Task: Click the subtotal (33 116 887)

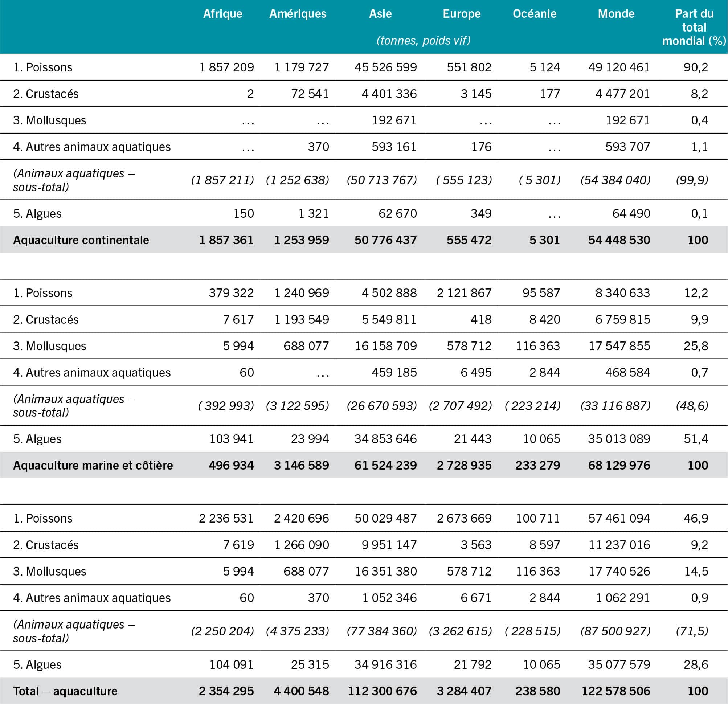Action: [x=615, y=405]
